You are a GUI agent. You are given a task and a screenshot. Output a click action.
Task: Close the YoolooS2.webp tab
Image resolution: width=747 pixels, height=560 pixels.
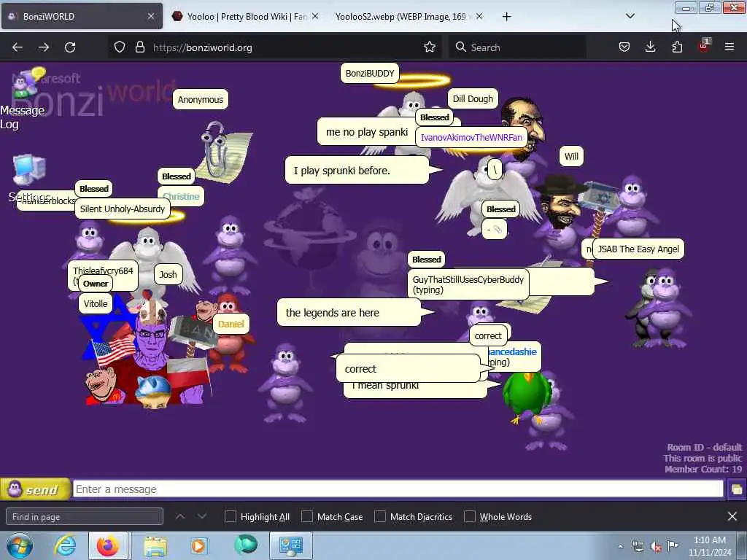(479, 16)
